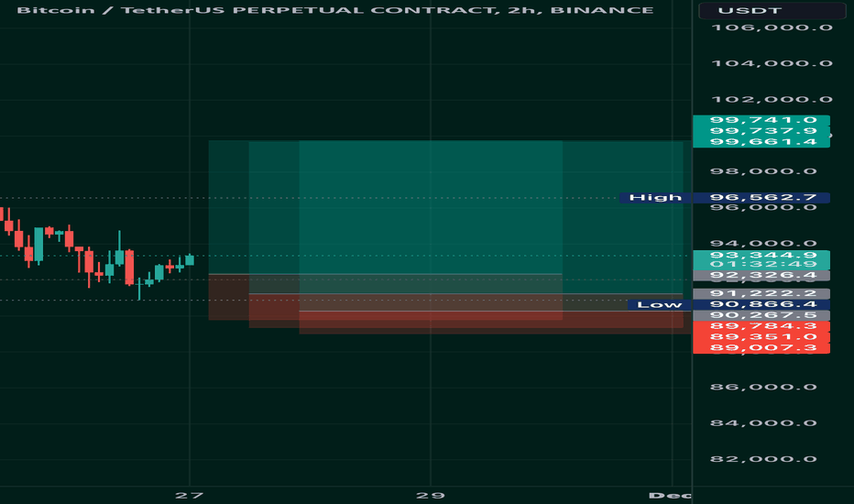854x504 pixels.
Task: Click the 91,222.2 entry price tag
Action: [x=761, y=294]
